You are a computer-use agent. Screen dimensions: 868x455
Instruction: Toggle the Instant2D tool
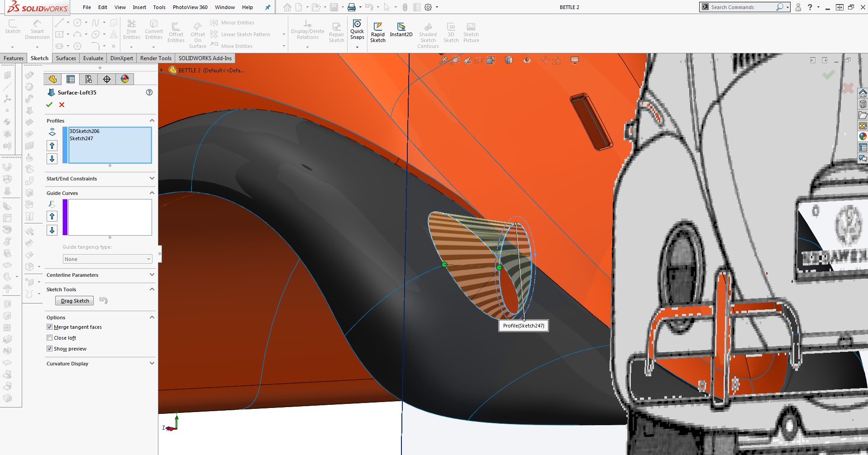coord(401,30)
